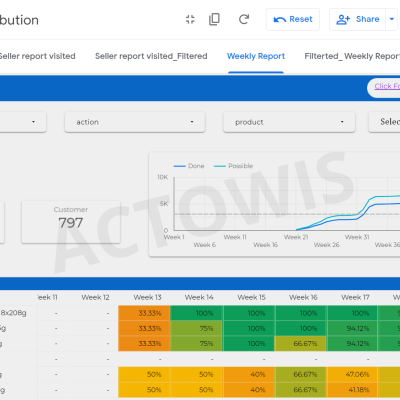Click Week 21 label on chart axis
Viewport: 400px width, 400px height.
point(296,237)
